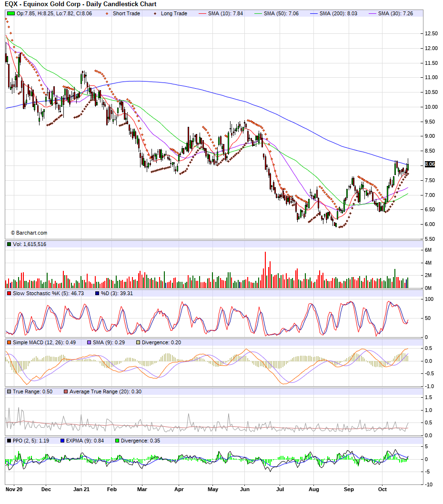Click the purple SMA (30) line sample

pyautogui.click(x=373, y=13)
